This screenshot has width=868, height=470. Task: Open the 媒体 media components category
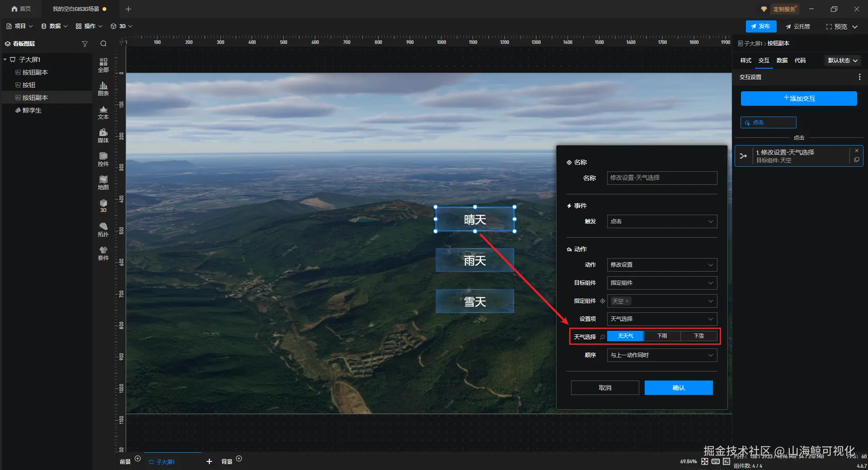(x=103, y=135)
